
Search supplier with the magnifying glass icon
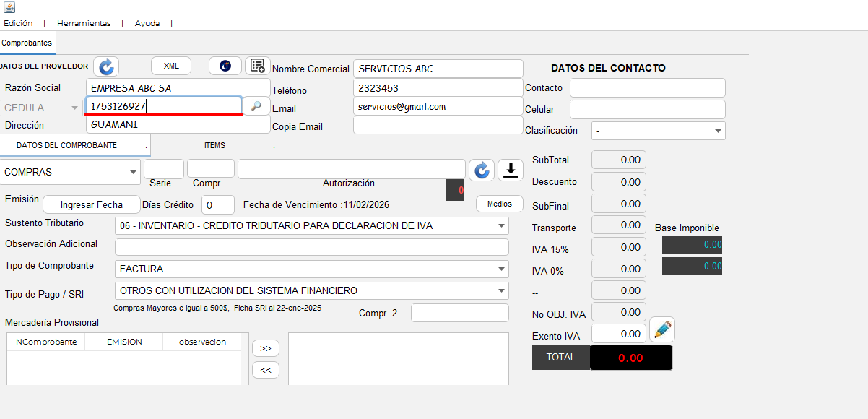(x=256, y=106)
